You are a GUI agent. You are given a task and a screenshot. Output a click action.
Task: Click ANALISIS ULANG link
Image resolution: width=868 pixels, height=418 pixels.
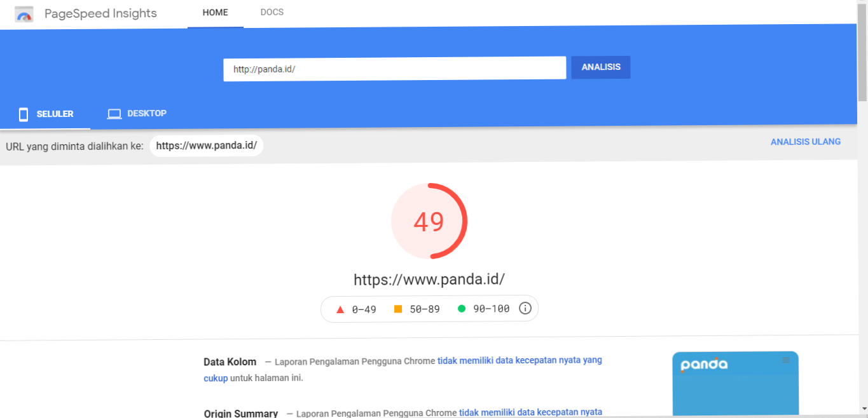806,142
